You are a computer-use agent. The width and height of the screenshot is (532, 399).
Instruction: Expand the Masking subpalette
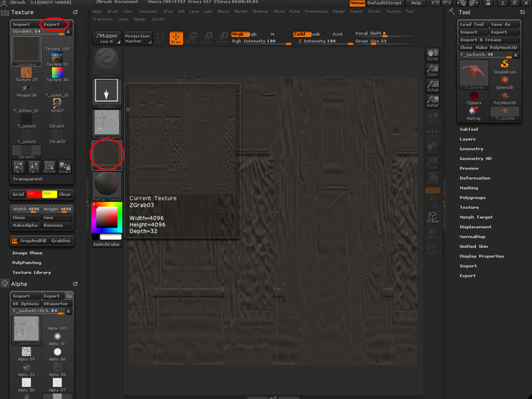[469, 188]
